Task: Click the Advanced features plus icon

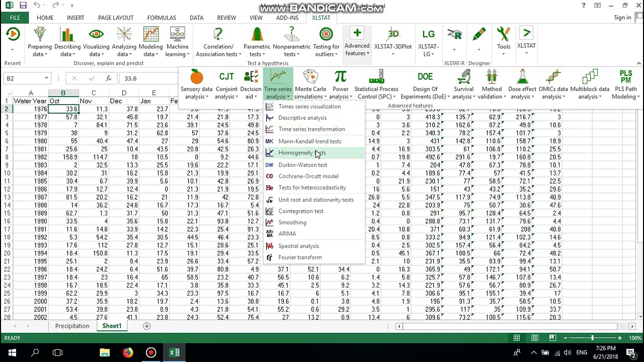Action: tap(357, 33)
